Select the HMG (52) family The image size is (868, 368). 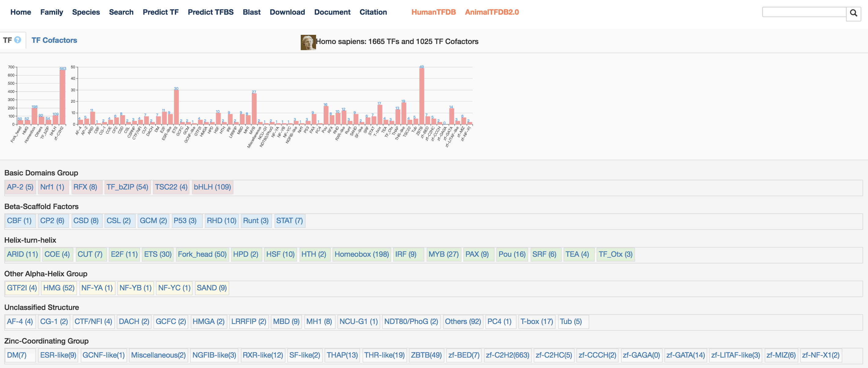pyautogui.click(x=59, y=288)
